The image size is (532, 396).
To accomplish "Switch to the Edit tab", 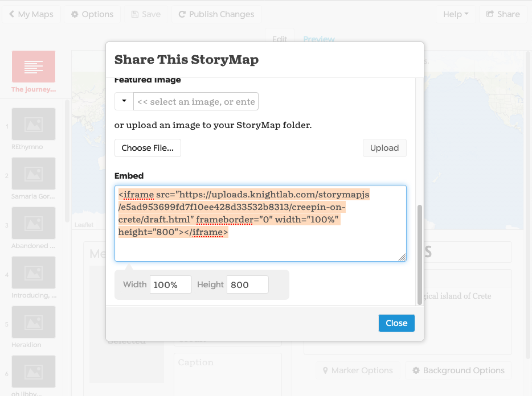I will (x=280, y=36).
